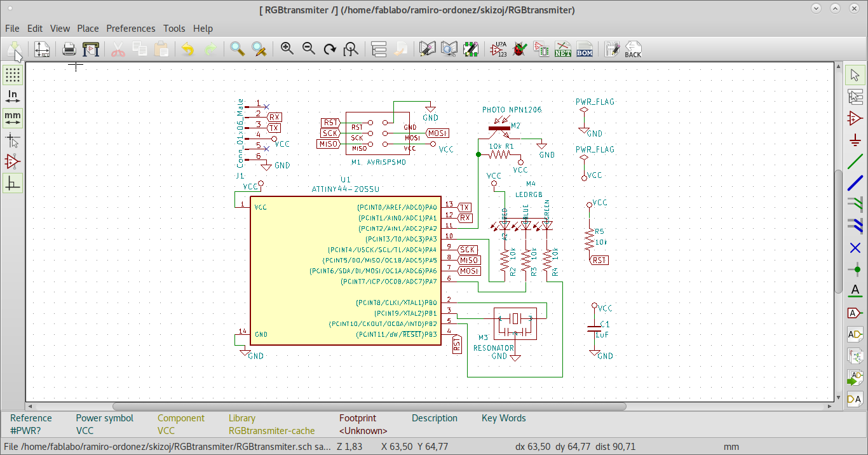The width and height of the screenshot is (868, 455).
Task: Open the Preferences menu
Action: click(130, 29)
